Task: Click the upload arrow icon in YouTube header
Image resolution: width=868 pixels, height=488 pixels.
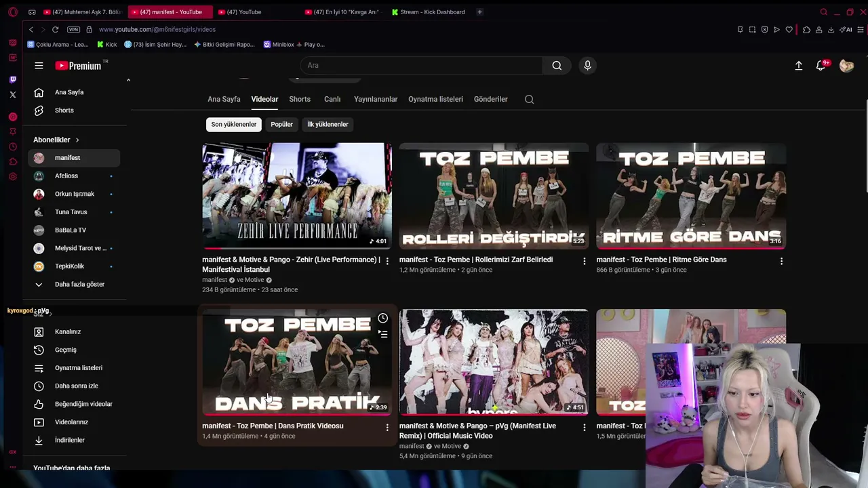Action: [x=799, y=66]
